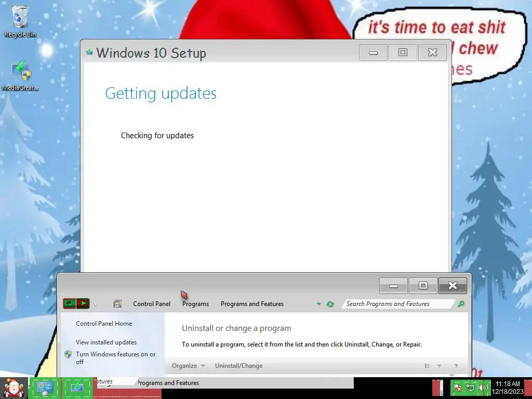Launch the MediaCreationTool desktop icon
532x399 pixels.
[20, 75]
